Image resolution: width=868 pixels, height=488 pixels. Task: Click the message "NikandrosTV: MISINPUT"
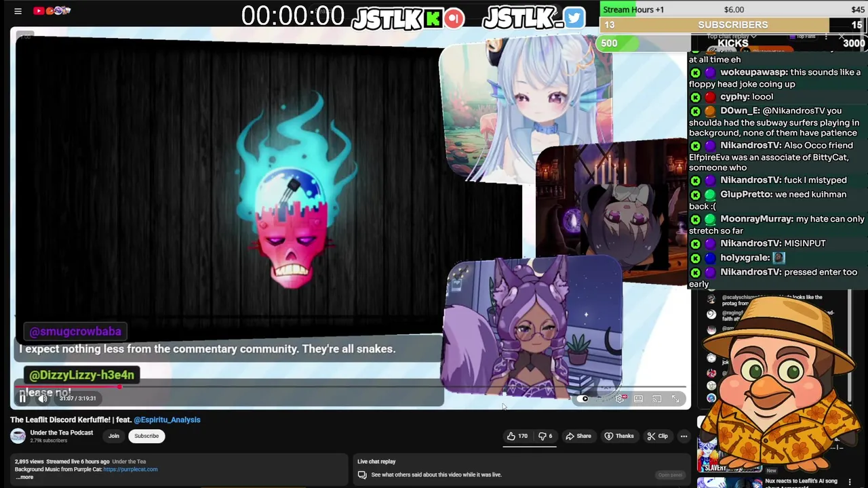coord(772,243)
